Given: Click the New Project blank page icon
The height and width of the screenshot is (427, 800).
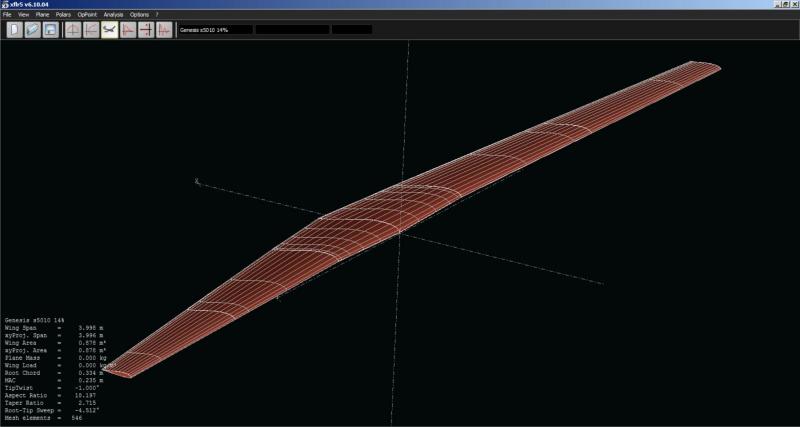Looking at the screenshot, I should pos(14,30).
